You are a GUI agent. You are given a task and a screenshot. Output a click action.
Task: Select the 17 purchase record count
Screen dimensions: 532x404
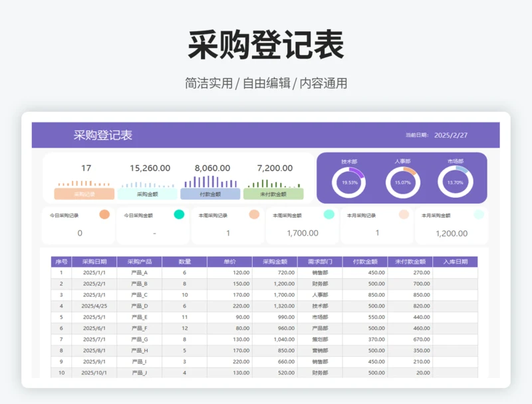[86, 168]
